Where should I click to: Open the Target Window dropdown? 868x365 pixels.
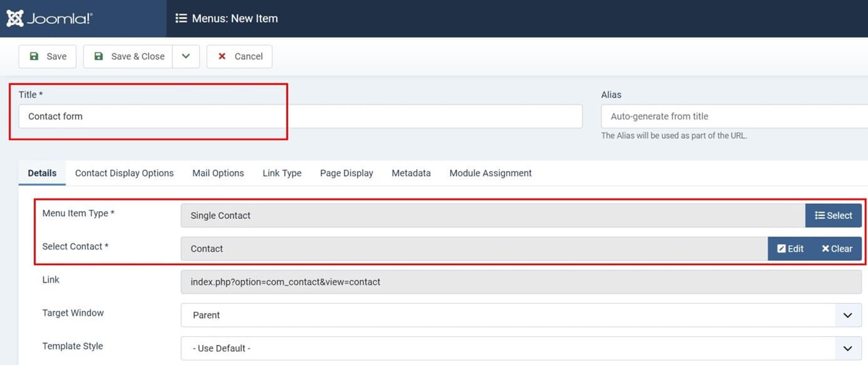521,315
